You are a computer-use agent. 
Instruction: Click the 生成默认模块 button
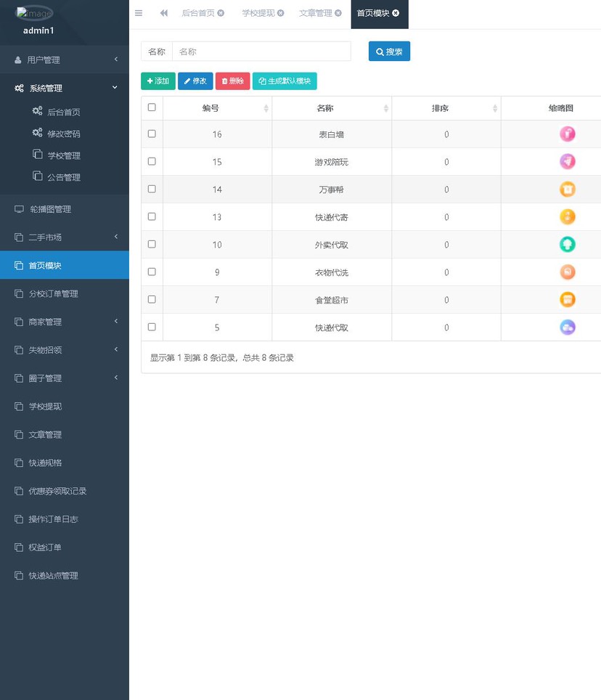(285, 81)
